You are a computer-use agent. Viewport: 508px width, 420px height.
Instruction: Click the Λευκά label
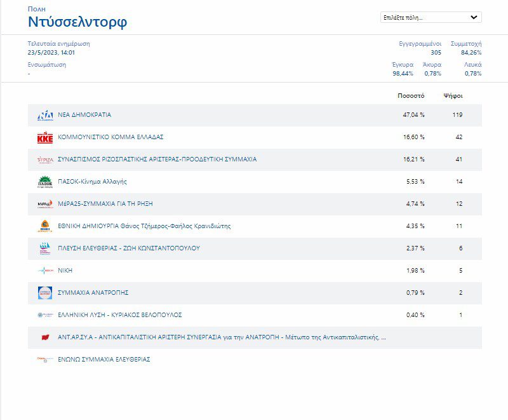pyautogui.click(x=472, y=64)
